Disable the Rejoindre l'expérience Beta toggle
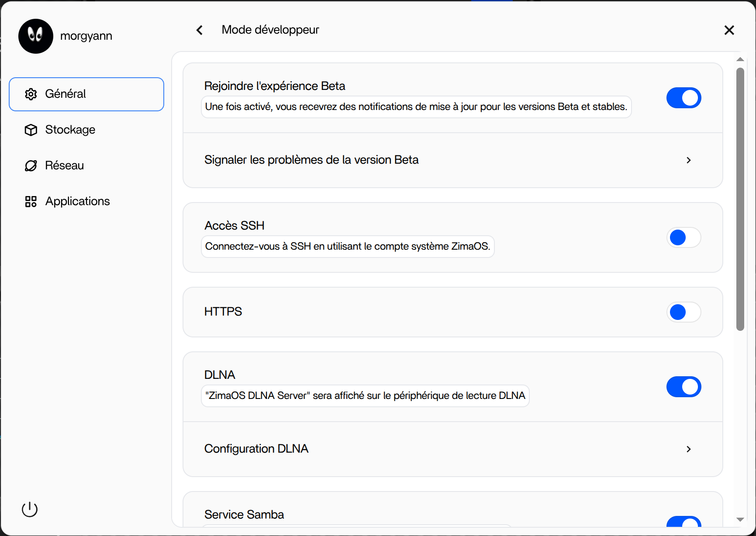 coord(684,98)
